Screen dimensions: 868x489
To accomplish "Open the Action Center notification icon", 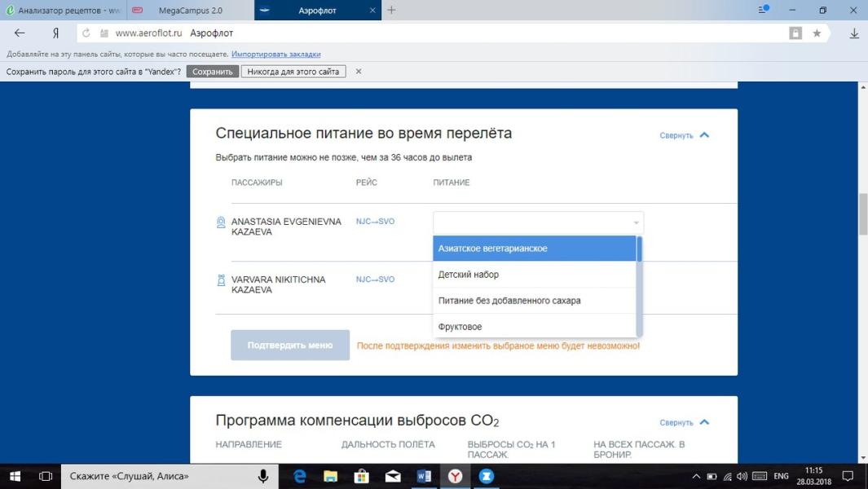I will pyautogui.click(x=848, y=476).
